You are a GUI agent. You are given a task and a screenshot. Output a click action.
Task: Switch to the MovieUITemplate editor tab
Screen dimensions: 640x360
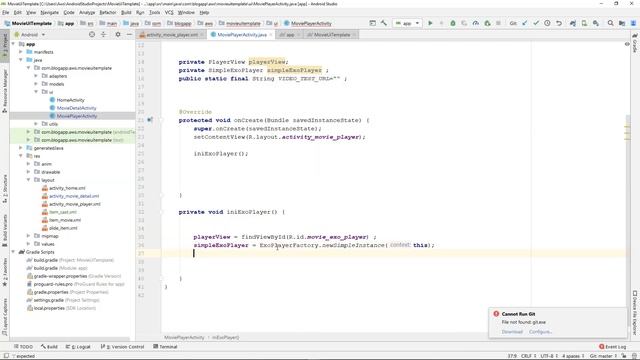coord(331,35)
